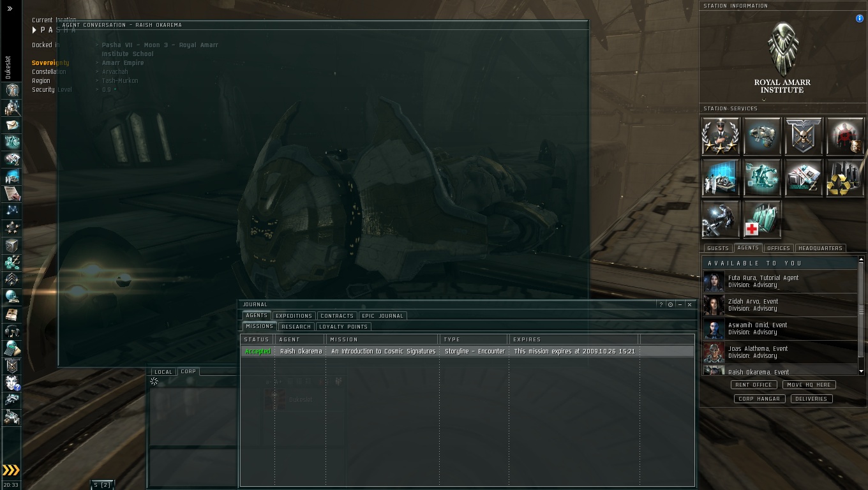Open the five-stars icon in the sidebar
This screenshot has height=490, width=868.
(12, 228)
